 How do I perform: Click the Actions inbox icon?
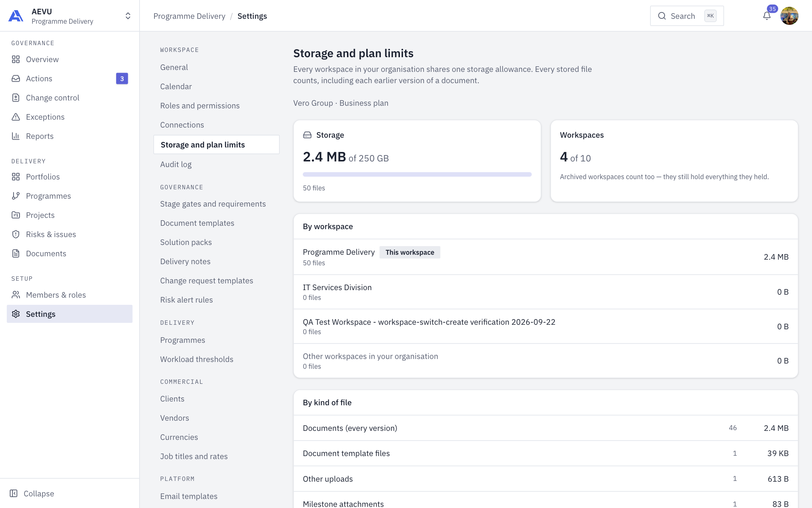(16, 79)
